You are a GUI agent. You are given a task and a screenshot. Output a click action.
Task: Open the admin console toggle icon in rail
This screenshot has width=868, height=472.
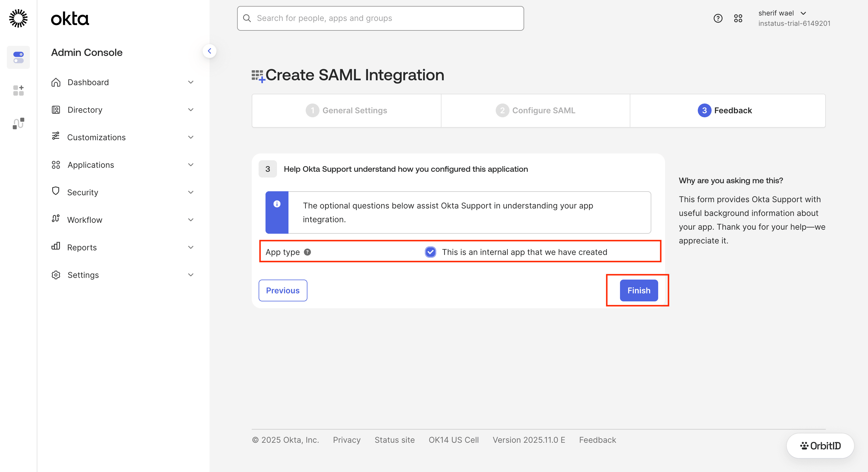[18, 57]
